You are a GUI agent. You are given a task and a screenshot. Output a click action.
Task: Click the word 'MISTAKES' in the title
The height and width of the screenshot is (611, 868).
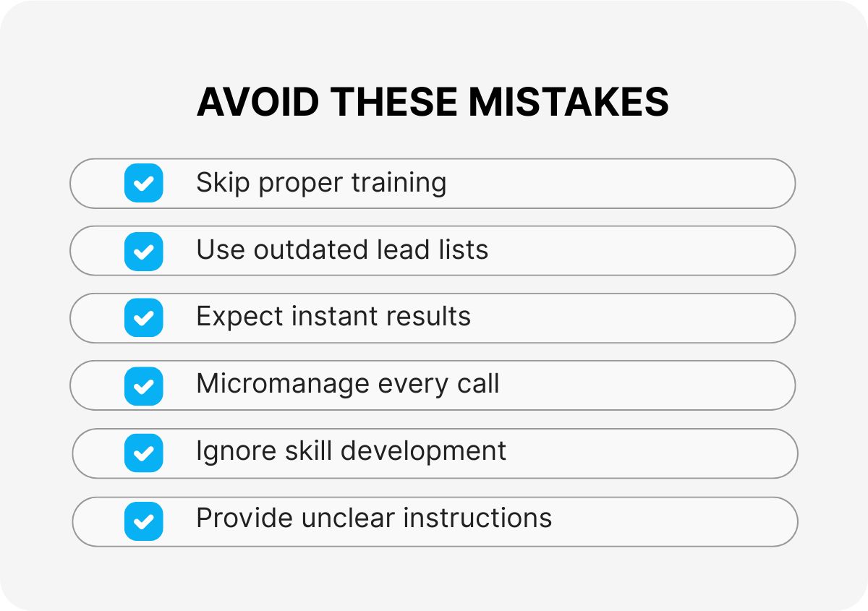click(569, 102)
